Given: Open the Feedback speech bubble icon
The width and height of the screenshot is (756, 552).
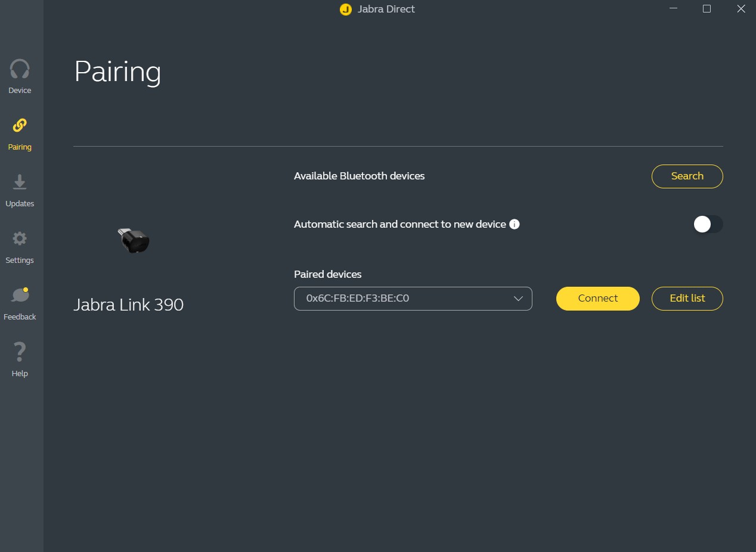Looking at the screenshot, I should click(x=20, y=295).
